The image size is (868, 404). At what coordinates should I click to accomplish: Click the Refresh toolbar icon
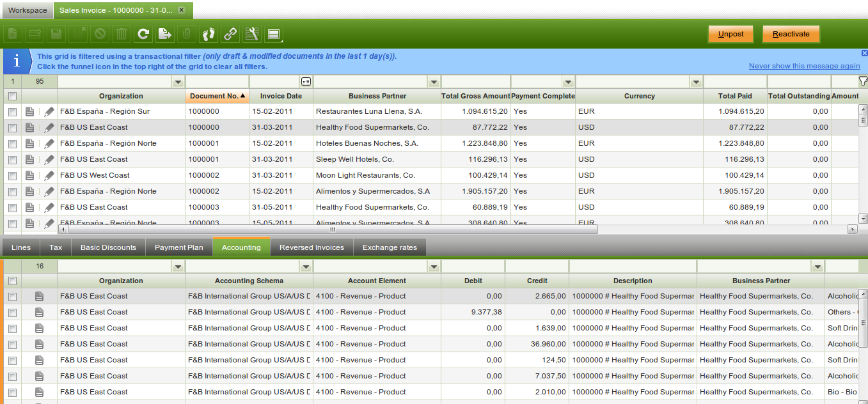coord(143,34)
